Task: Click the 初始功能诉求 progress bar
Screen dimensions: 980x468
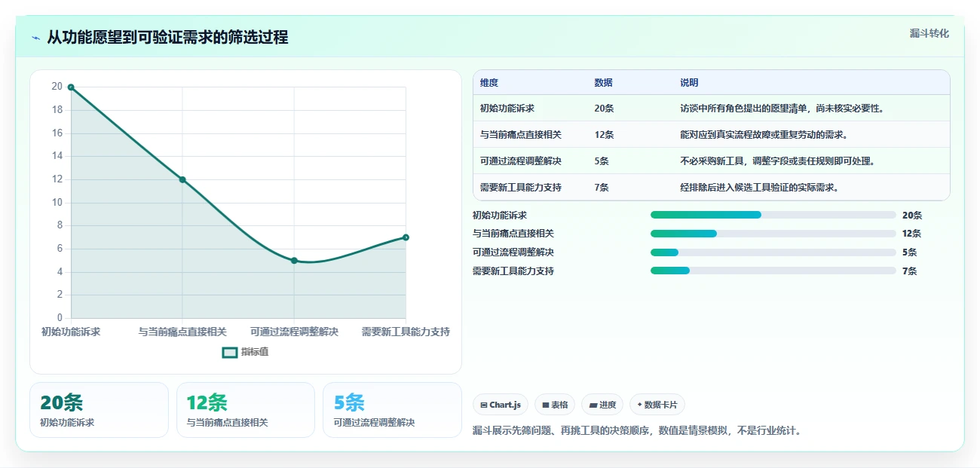Action: point(773,215)
